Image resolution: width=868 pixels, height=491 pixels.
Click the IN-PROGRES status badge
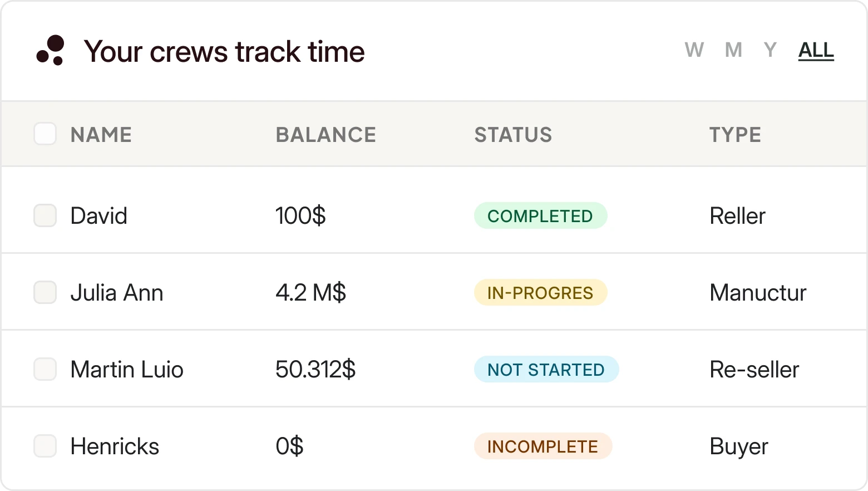pyautogui.click(x=540, y=293)
